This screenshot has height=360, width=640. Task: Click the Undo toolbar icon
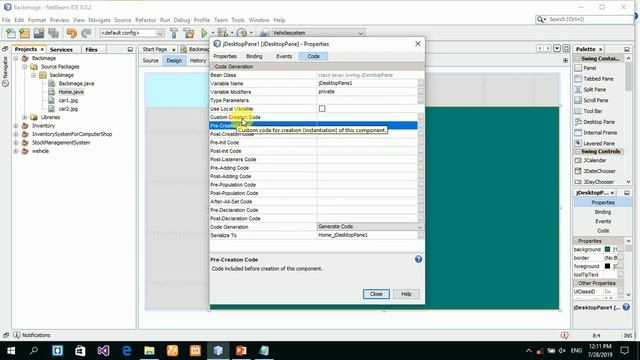coord(71,33)
